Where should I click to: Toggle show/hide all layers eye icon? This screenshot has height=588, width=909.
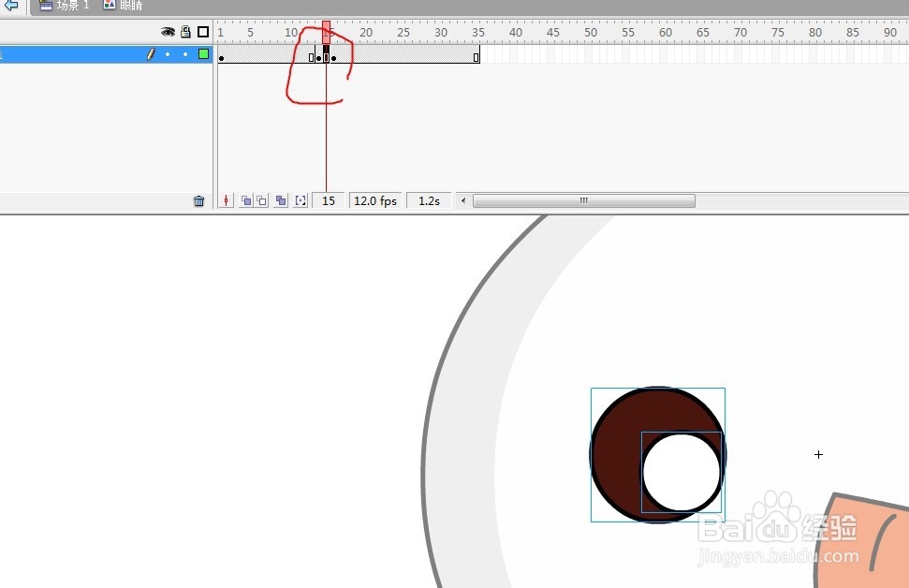[168, 32]
